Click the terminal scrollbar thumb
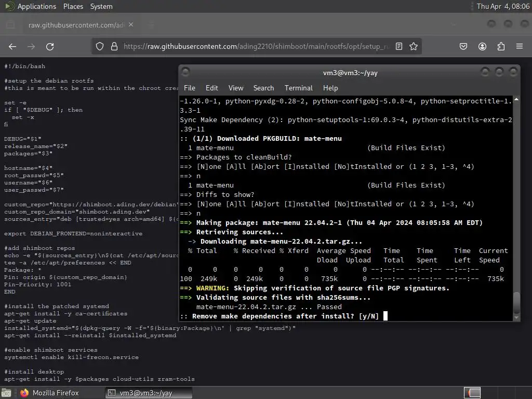532x399 pixels. coord(516,302)
